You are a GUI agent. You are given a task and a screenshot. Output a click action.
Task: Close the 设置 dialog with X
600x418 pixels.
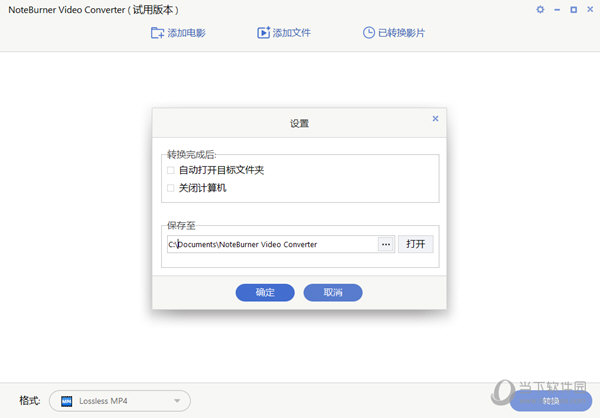coord(435,119)
